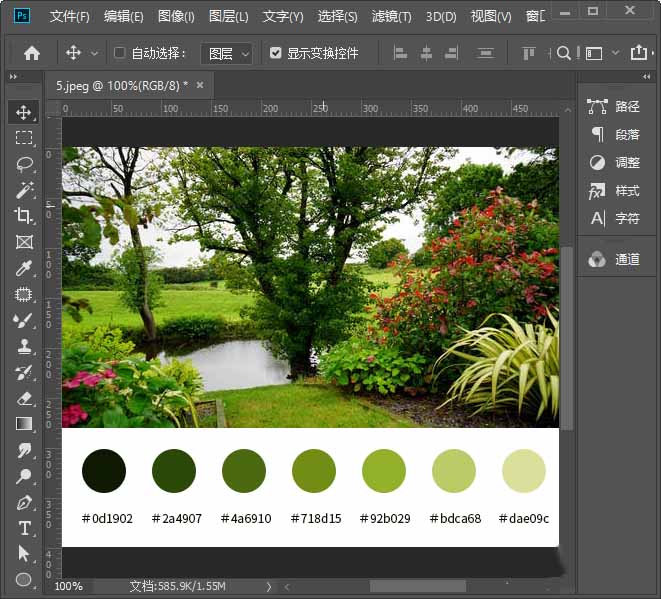The image size is (661, 599).
Task: Expand the Move tool preset arrow
Action: click(x=94, y=54)
